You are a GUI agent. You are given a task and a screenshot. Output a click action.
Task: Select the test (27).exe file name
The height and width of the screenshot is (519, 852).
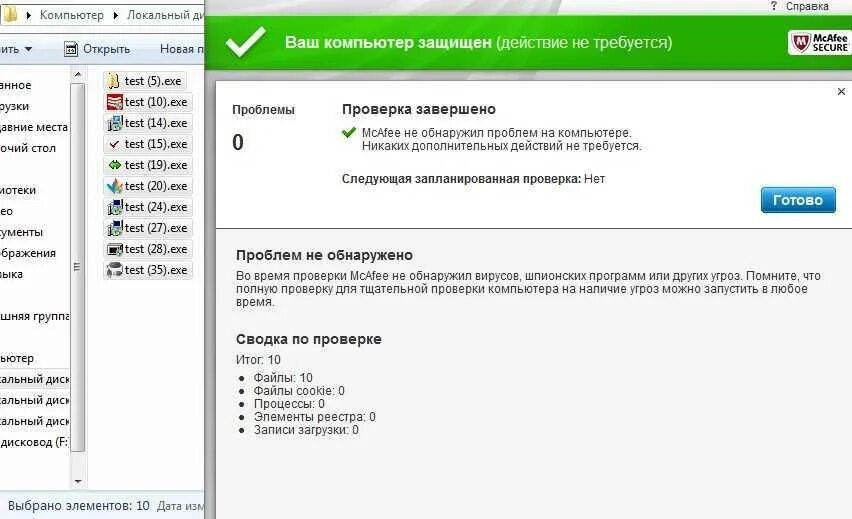point(156,228)
